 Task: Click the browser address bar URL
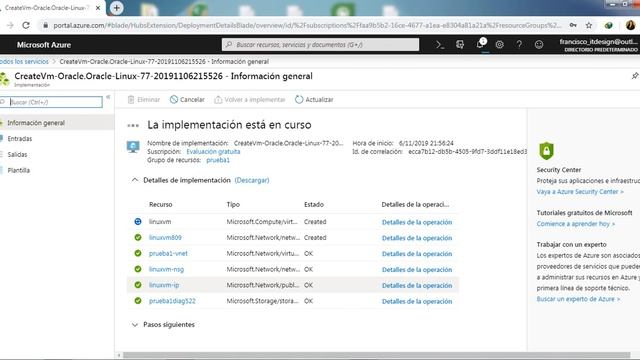[307, 25]
